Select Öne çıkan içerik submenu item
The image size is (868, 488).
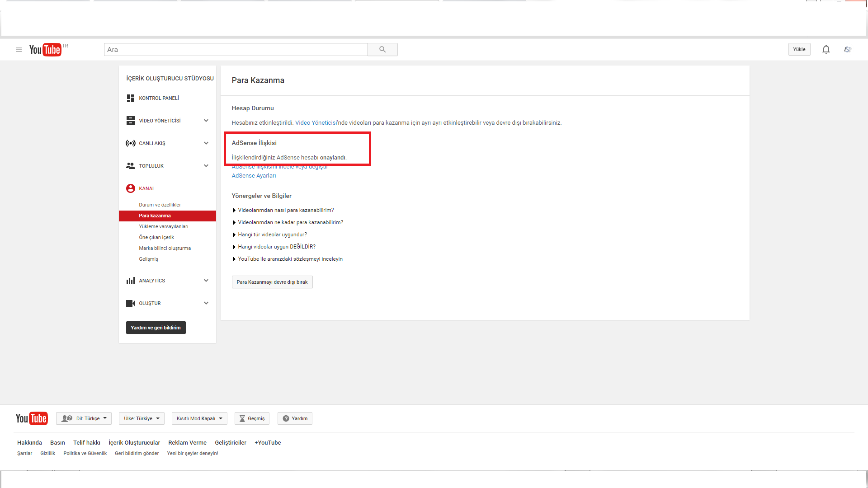[x=156, y=237]
